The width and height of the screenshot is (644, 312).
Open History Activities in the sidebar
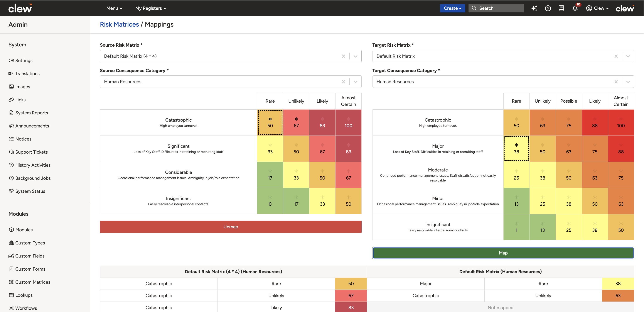click(x=29, y=165)
